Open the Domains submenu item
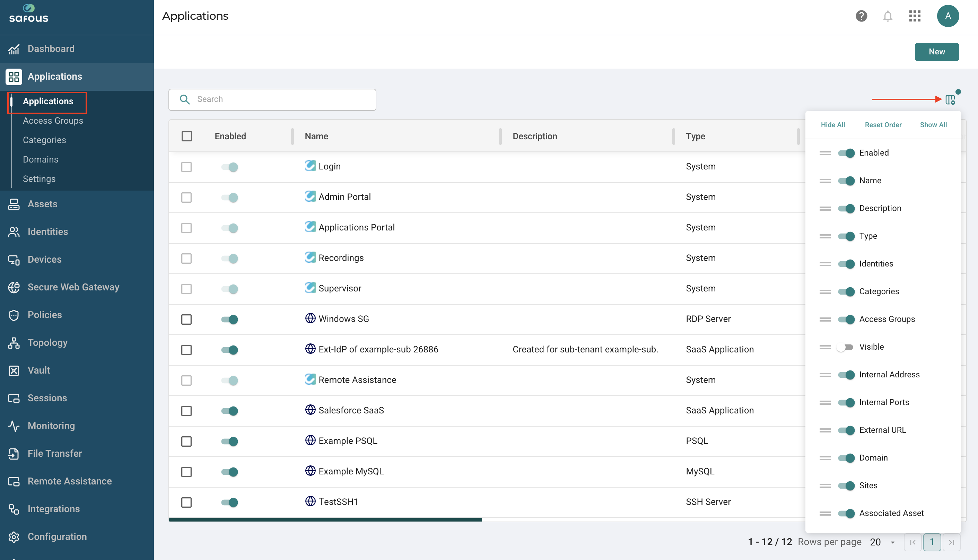Image resolution: width=978 pixels, height=560 pixels. pos(41,160)
